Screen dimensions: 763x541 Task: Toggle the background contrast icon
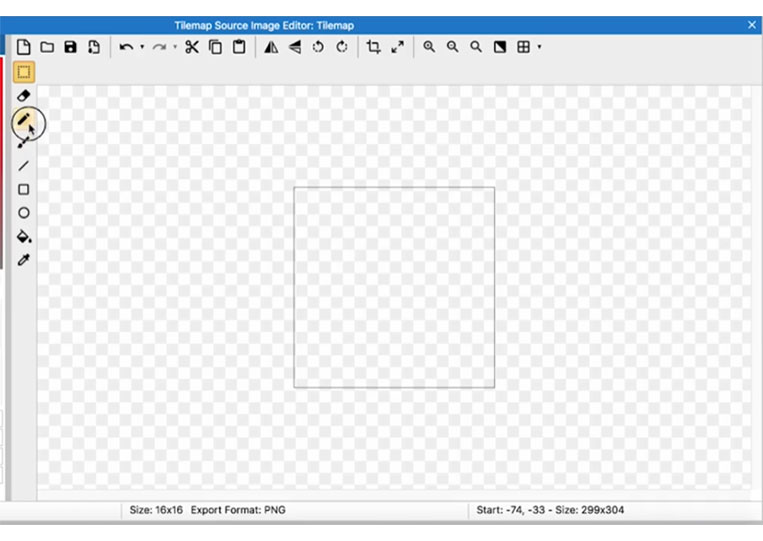[x=500, y=47]
